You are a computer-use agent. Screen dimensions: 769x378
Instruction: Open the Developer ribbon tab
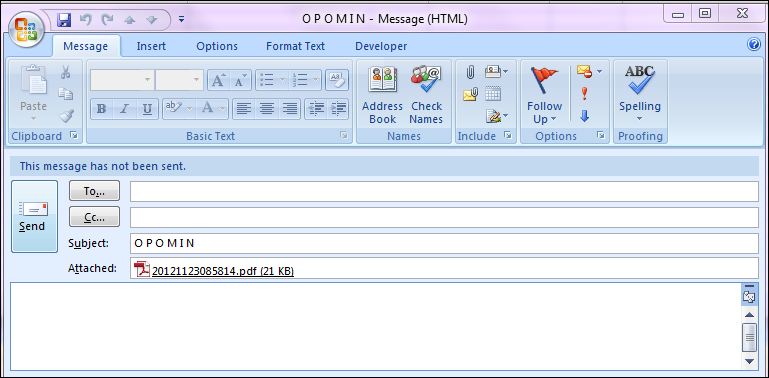[x=381, y=46]
